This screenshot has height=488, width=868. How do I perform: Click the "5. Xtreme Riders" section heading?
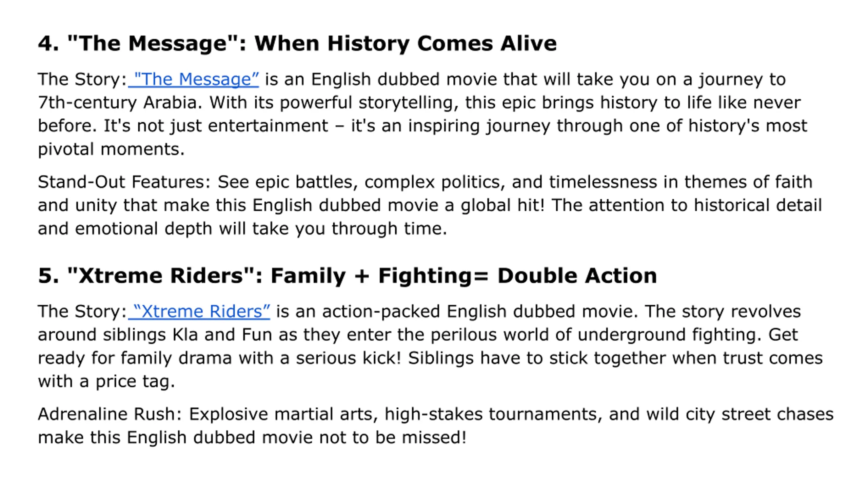click(347, 276)
